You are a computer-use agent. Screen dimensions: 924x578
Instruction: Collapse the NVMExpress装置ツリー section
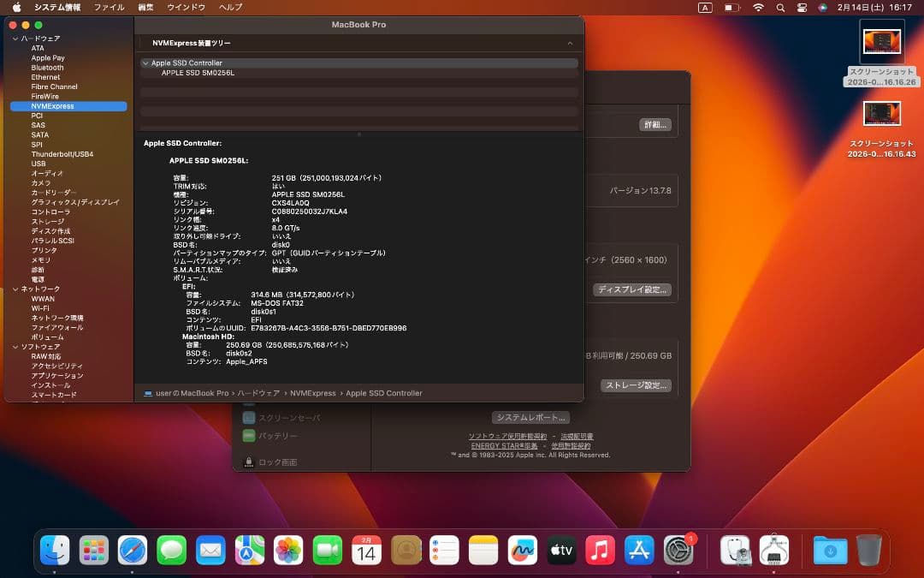tap(570, 43)
